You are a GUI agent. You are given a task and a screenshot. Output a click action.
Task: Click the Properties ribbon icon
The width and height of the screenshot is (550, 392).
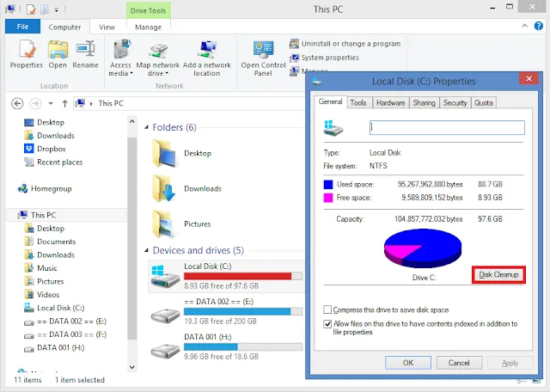27,54
